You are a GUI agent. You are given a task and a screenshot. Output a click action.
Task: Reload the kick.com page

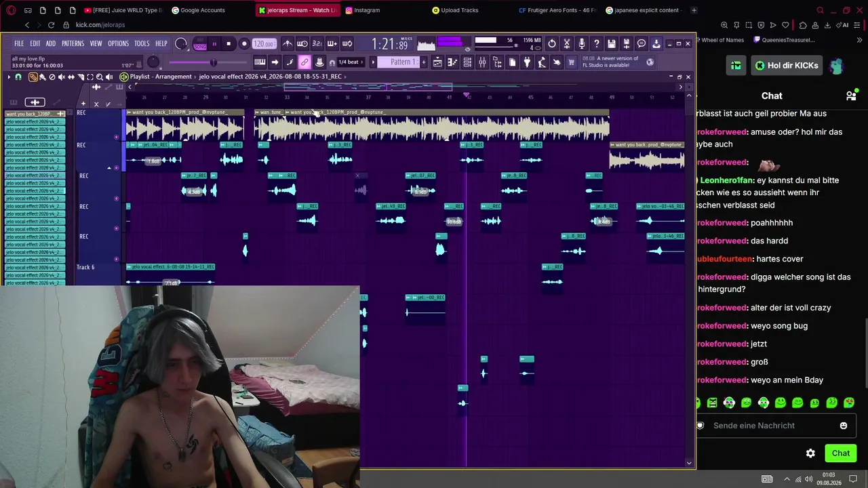coord(51,25)
